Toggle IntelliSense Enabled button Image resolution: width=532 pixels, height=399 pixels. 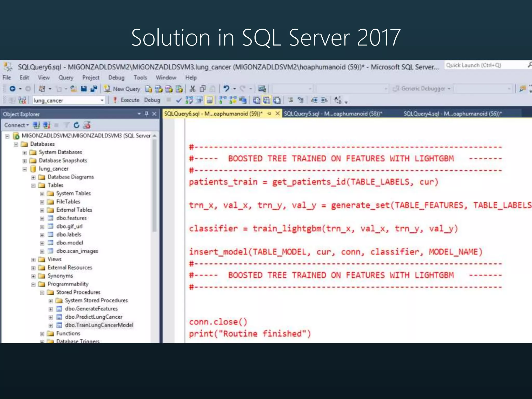point(209,100)
